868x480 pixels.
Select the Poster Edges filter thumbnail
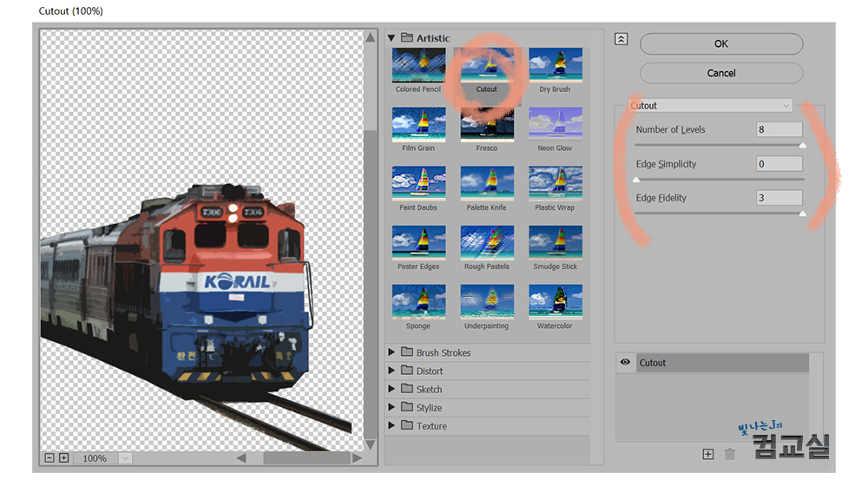[x=418, y=243]
